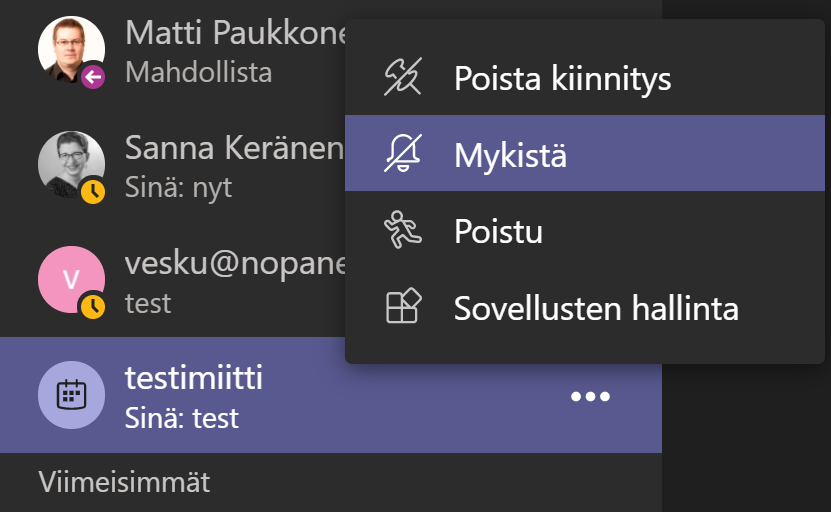Click the apps management icon
The height and width of the screenshot is (512, 831).
(403, 307)
